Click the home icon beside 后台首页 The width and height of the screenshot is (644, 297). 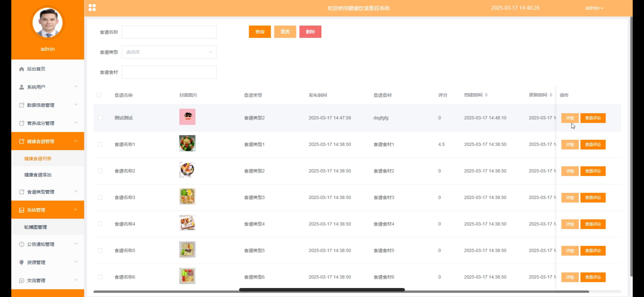pyautogui.click(x=21, y=69)
